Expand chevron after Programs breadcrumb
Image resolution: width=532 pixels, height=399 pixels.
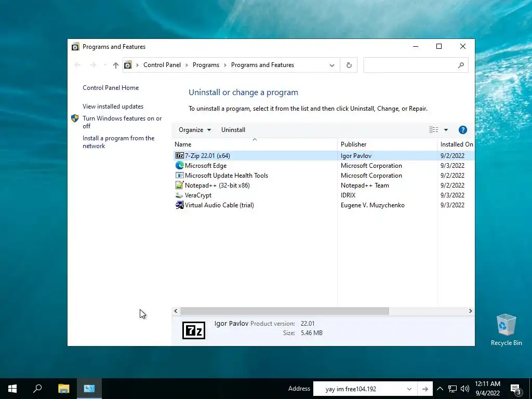click(x=225, y=65)
